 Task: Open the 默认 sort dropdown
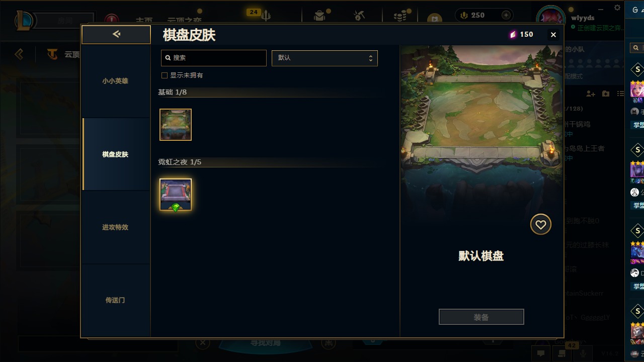click(x=325, y=58)
